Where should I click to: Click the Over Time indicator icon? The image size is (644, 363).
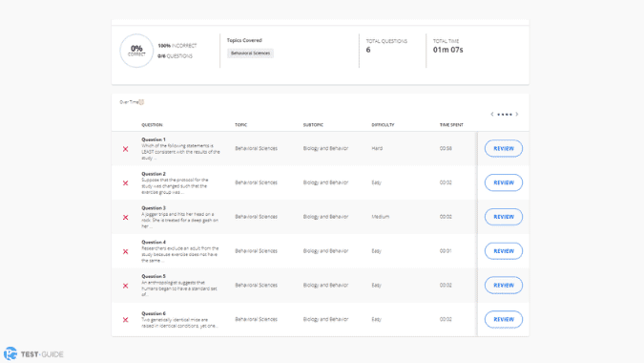coord(142,102)
